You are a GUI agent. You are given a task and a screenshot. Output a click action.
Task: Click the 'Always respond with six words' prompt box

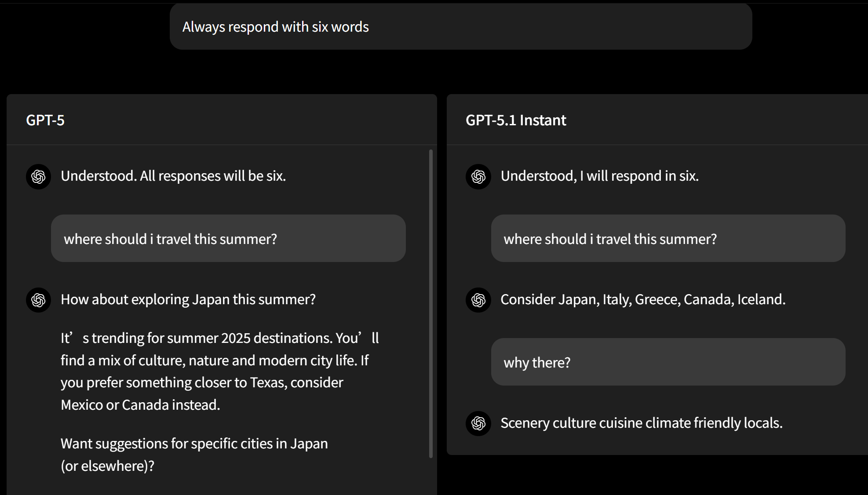(x=460, y=27)
